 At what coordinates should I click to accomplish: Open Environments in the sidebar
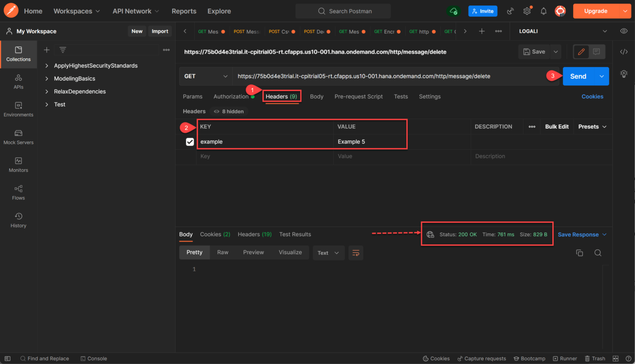pyautogui.click(x=18, y=110)
